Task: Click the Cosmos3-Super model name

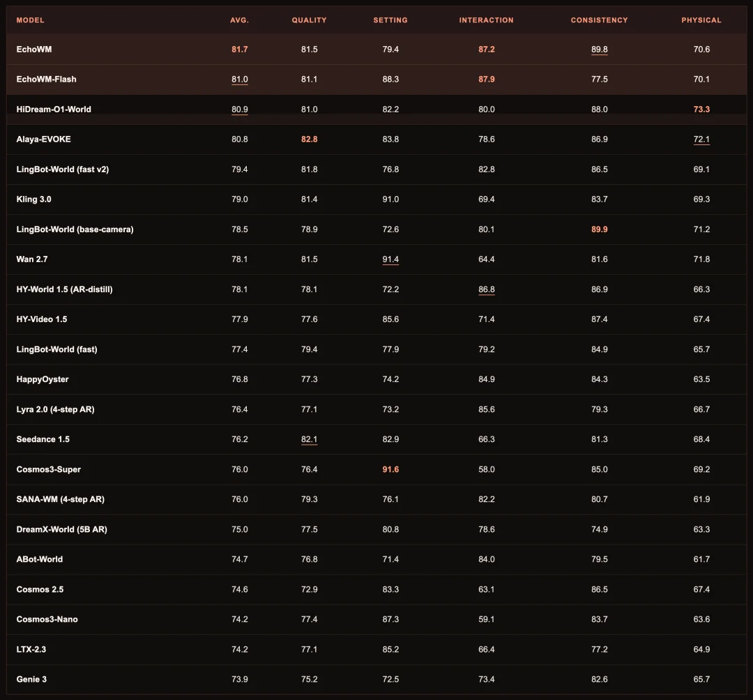Action: click(x=49, y=469)
